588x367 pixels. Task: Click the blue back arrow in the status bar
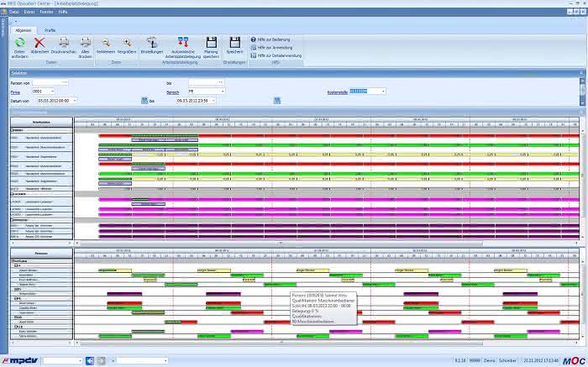pos(90,360)
